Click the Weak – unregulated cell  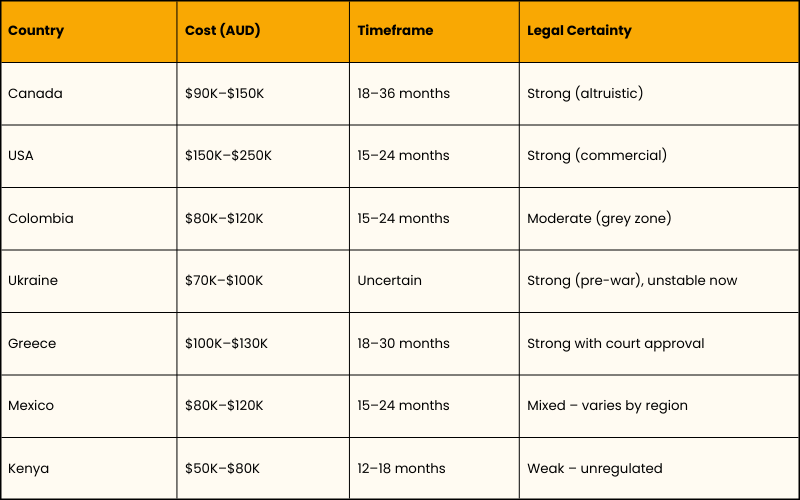pos(595,468)
